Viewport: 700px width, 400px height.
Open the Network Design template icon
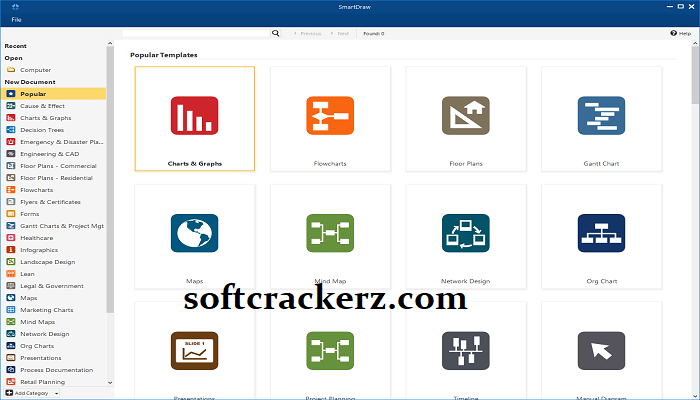pos(466,233)
